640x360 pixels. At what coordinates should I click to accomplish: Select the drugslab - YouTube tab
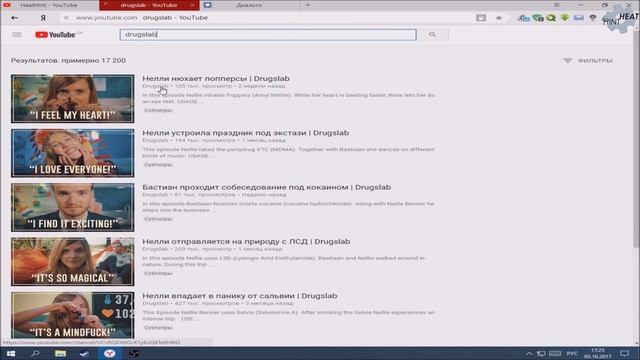(149, 5)
